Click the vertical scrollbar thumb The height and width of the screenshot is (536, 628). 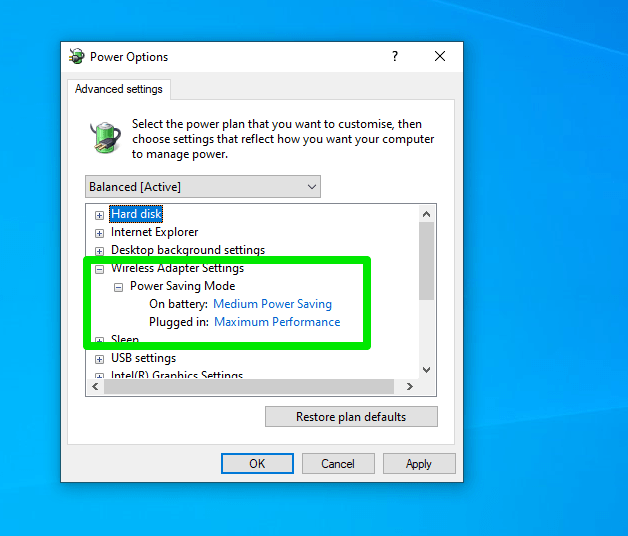(x=427, y=261)
